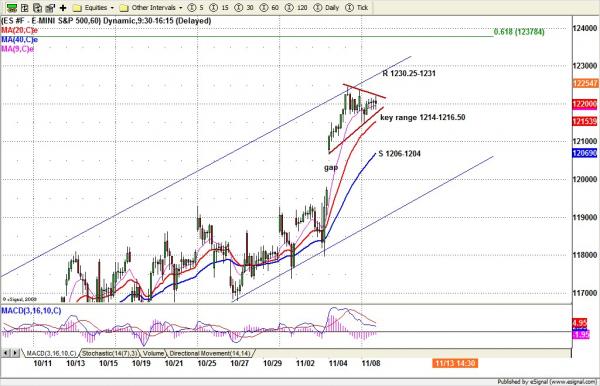The width and height of the screenshot is (600, 386).
Task: Click the 117000 price axis label
Action: coord(585,293)
